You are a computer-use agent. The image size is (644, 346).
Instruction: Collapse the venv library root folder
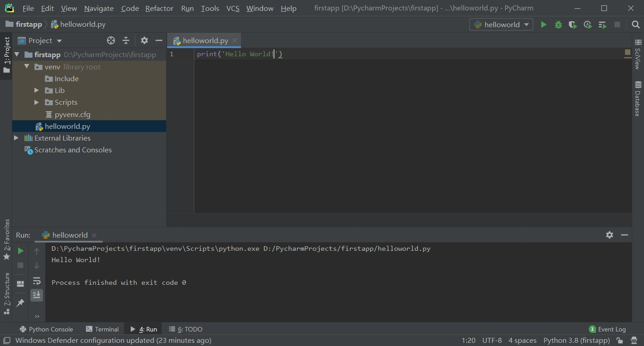point(26,66)
